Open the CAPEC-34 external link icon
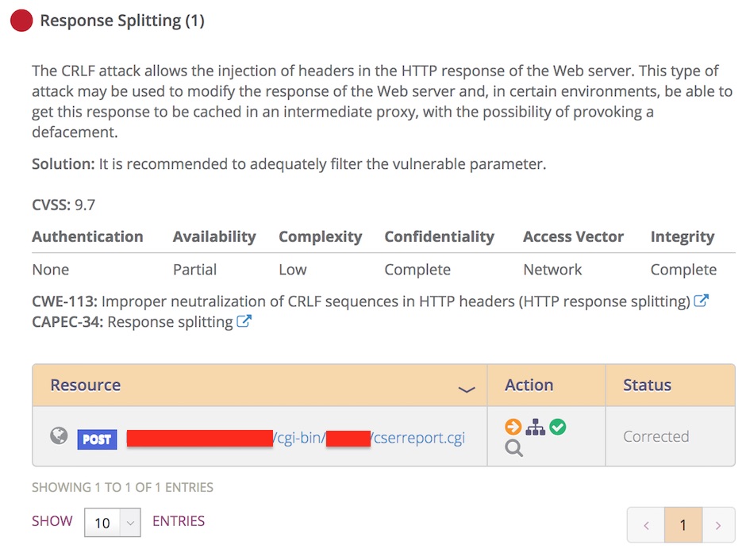Viewport: 746px width, 560px height. pyautogui.click(x=244, y=321)
